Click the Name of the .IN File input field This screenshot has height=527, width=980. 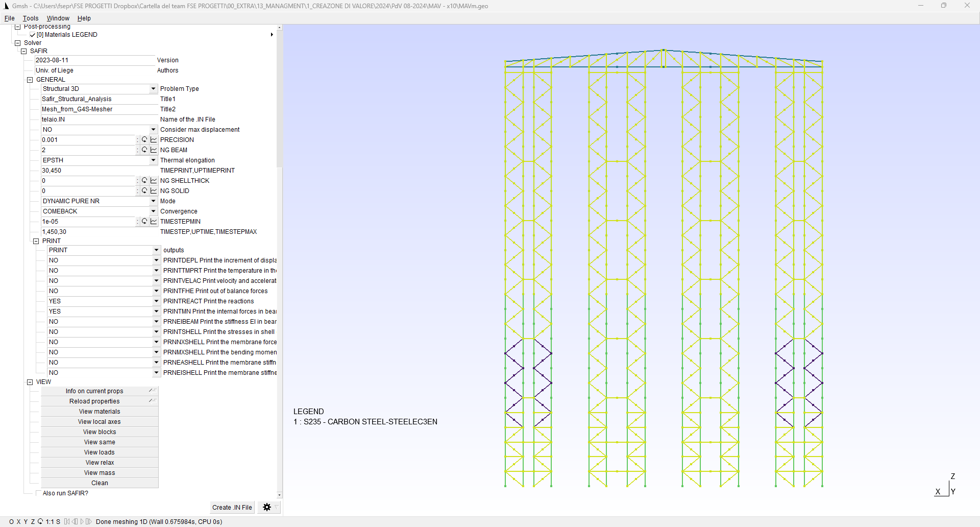[x=97, y=119]
